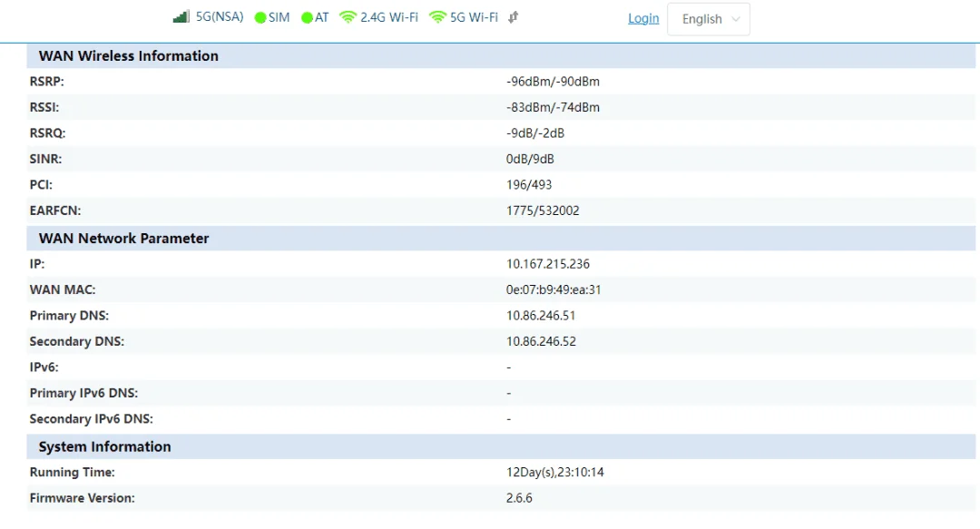Select the PCI value 196/493
The image size is (980, 529).
529,185
